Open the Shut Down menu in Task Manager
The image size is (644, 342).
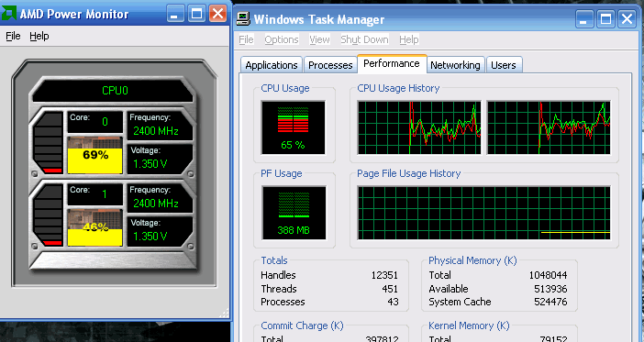click(x=364, y=39)
